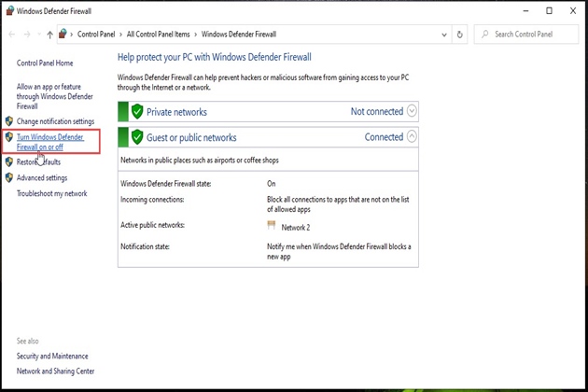Image resolution: width=588 pixels, height=392 pixels.
Task: Open the chevron after All Control Panel Items
Action: tap(195, 35)
